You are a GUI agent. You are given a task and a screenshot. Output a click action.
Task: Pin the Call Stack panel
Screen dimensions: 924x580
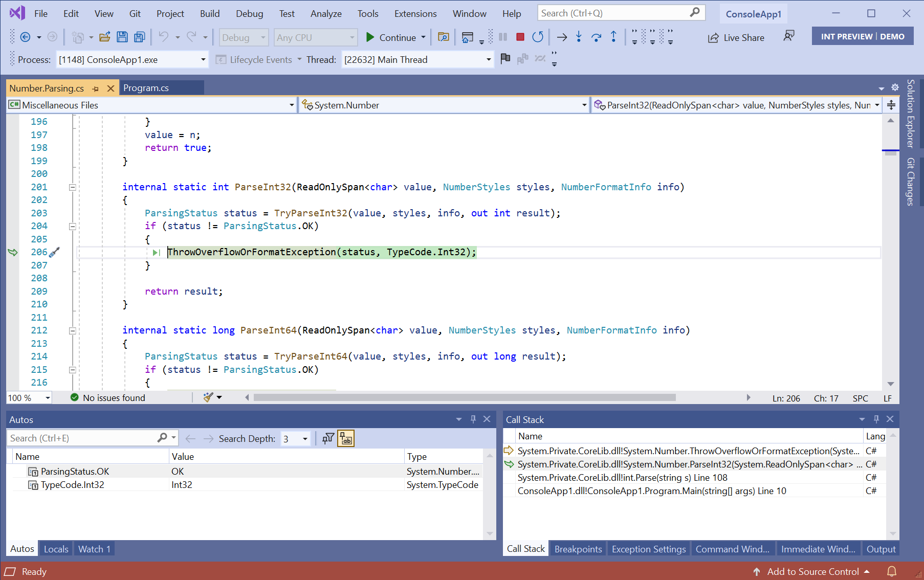tap(876, 419)
